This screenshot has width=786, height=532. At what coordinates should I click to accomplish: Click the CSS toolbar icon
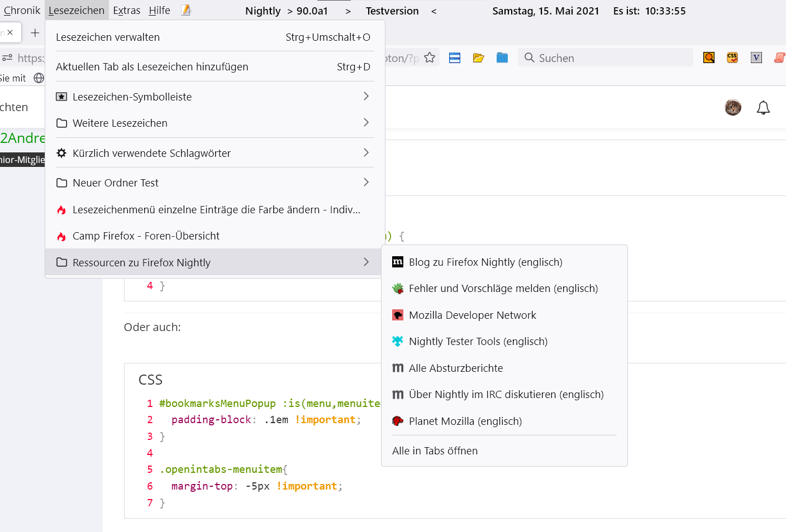coord(732,57)
